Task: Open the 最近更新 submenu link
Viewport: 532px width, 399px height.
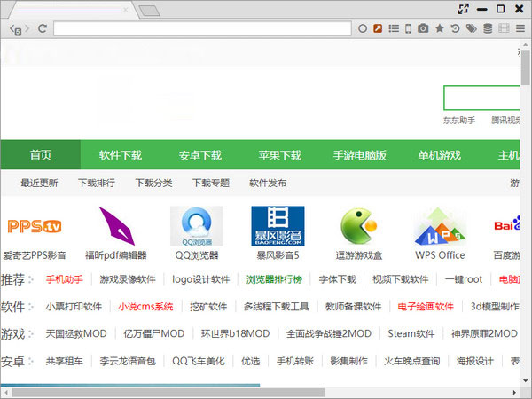Action: 39,183
